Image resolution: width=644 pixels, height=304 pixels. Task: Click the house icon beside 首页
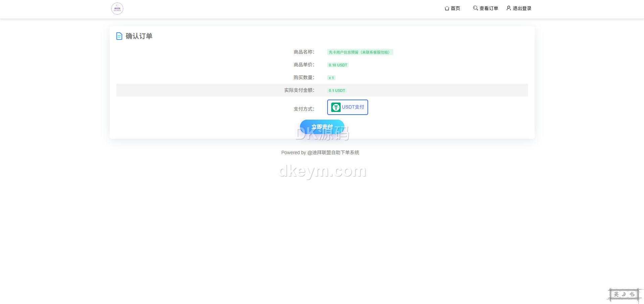[447, 8]
